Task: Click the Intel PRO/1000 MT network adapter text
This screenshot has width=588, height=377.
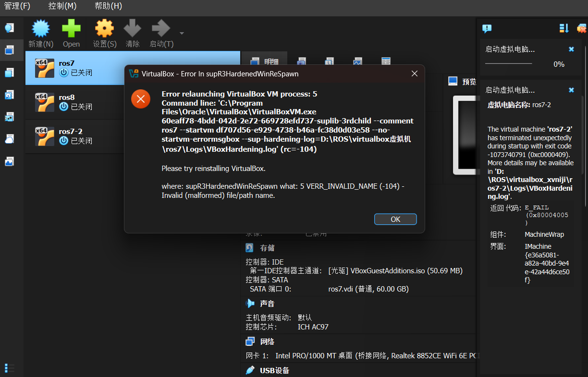Action: pyautogui.click(x=377, y=356)
